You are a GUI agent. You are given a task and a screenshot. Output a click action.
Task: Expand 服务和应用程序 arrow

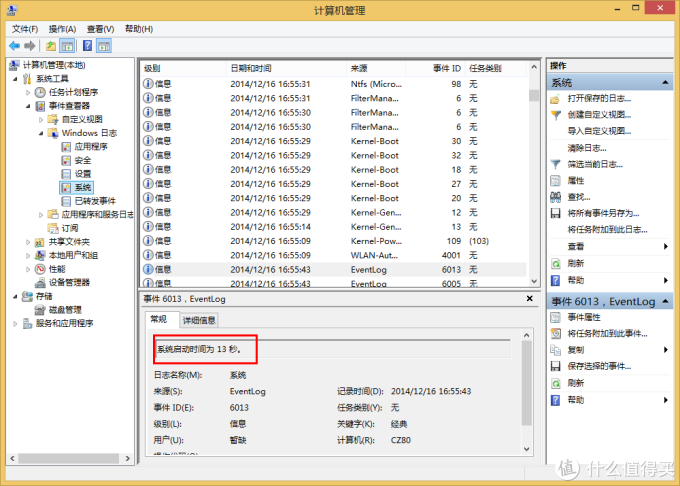click(15, 323)
